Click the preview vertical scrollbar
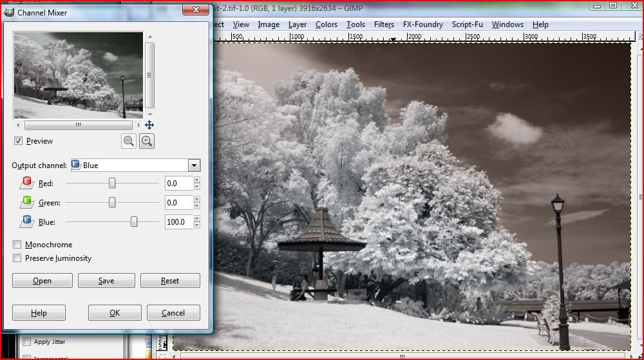644x360 pixels. pos(150,75)
